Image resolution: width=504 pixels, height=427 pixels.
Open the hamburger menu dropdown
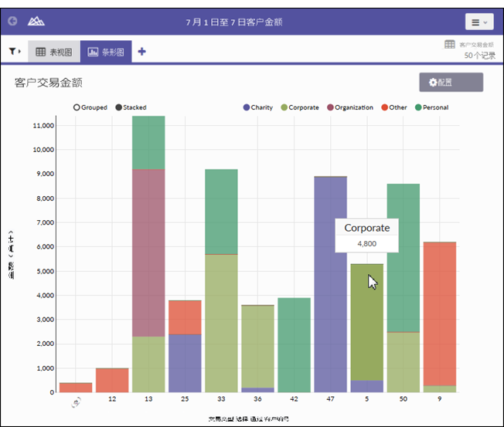(478, 22)
